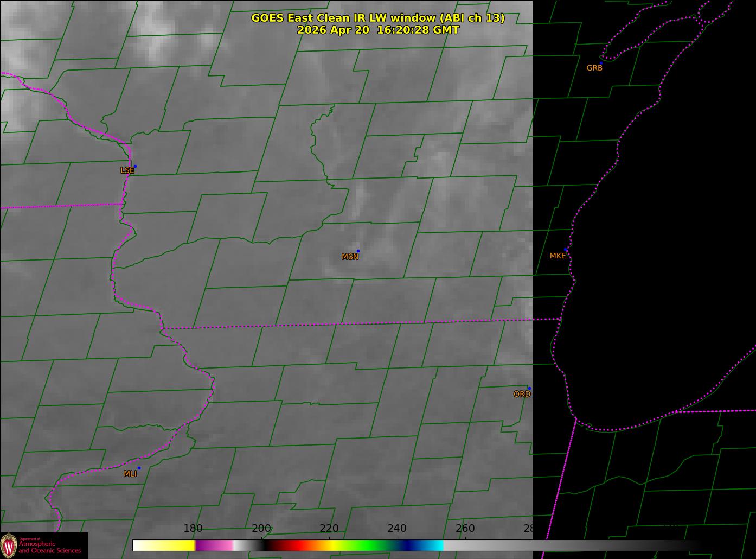Click the 200 label on temperature scale
756x559 pixels.
click(x=261, y=529)
